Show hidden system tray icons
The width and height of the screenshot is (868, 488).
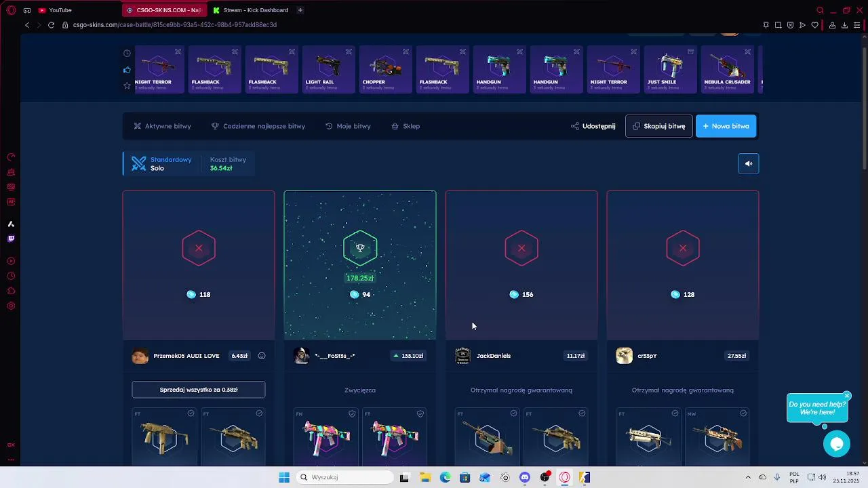pos(748,477)
